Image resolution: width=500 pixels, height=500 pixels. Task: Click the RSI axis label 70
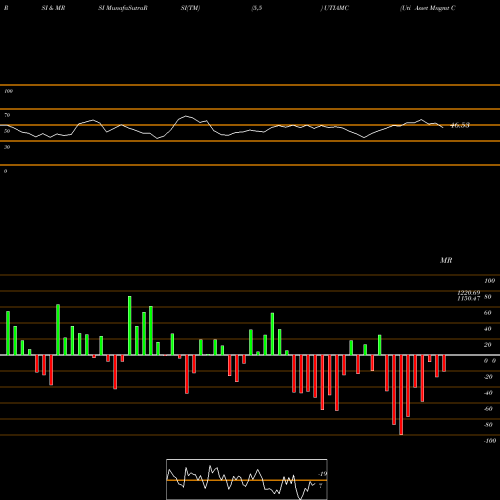click(x=7, y=115)
